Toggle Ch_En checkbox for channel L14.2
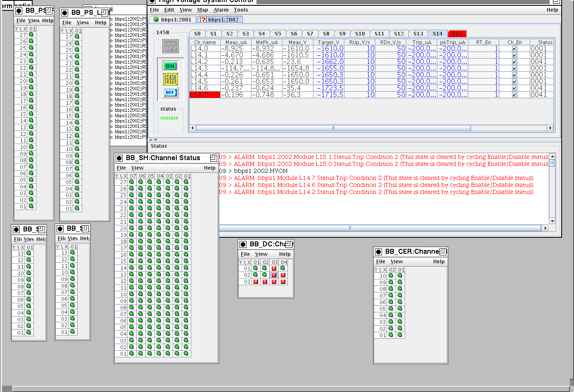 pos(515,61)
